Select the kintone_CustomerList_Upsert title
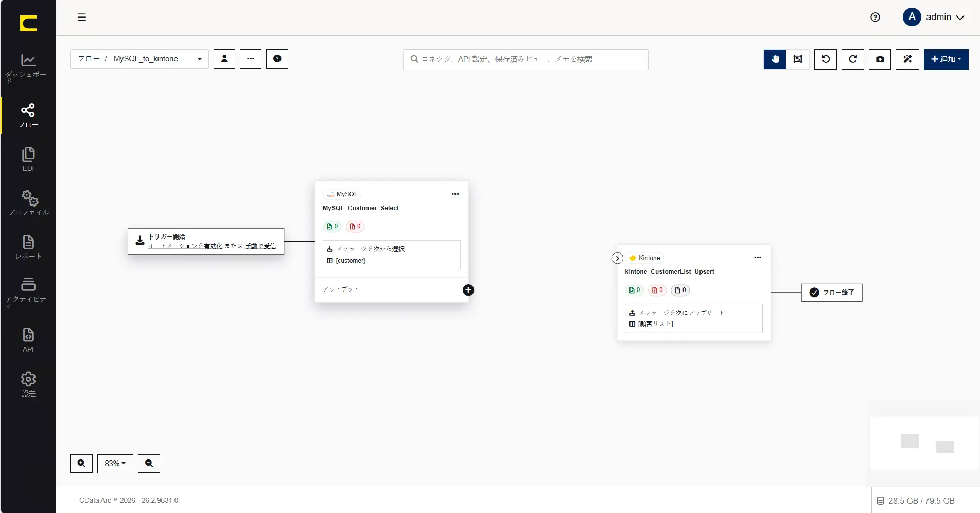The height and width of the screenshot is (513, 980). (x=670, y=272)
